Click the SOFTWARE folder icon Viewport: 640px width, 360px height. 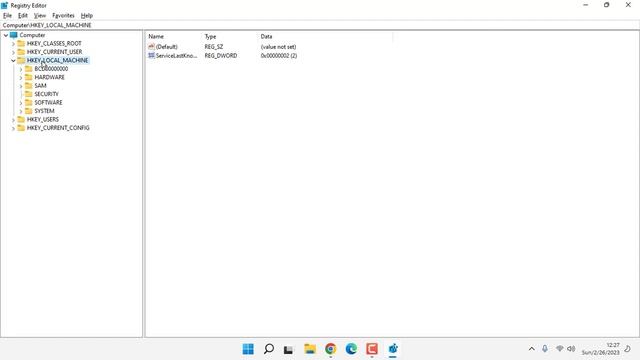pyautogui.click(x=29, y=102)
